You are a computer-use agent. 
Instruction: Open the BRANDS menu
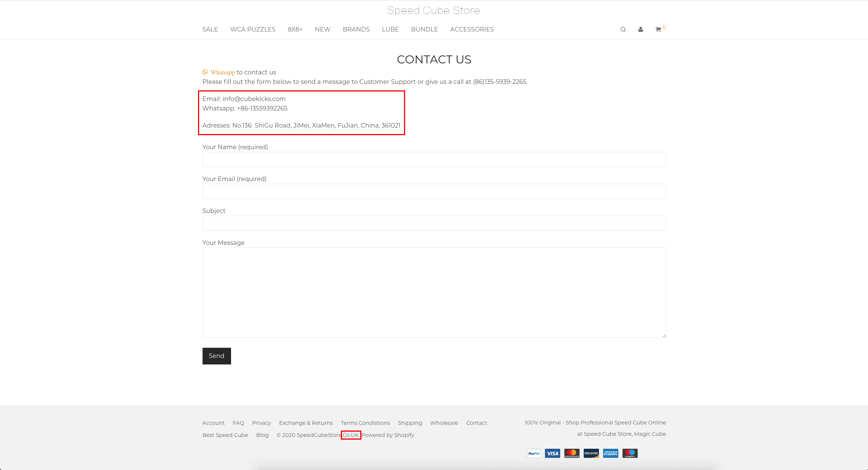(x=356, y=29)
